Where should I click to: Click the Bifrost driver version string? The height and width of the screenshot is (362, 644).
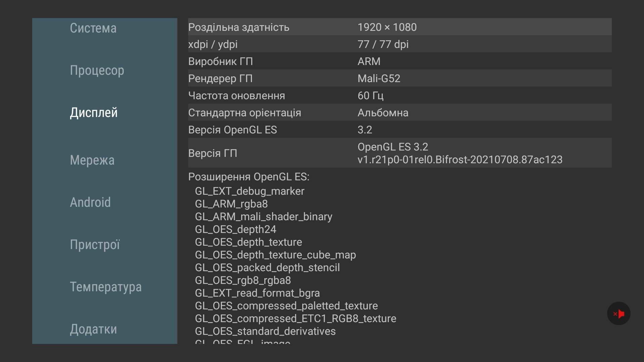(x=460, y=160)
